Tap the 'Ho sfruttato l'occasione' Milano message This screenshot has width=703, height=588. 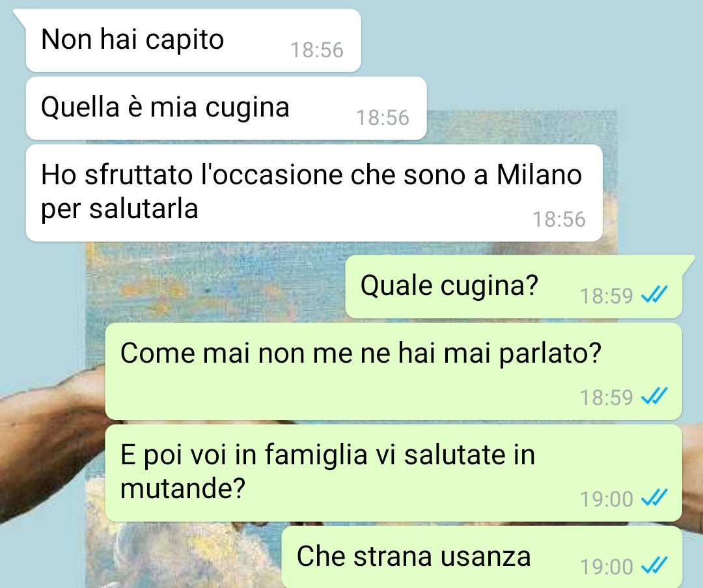[x=314, y=193]
